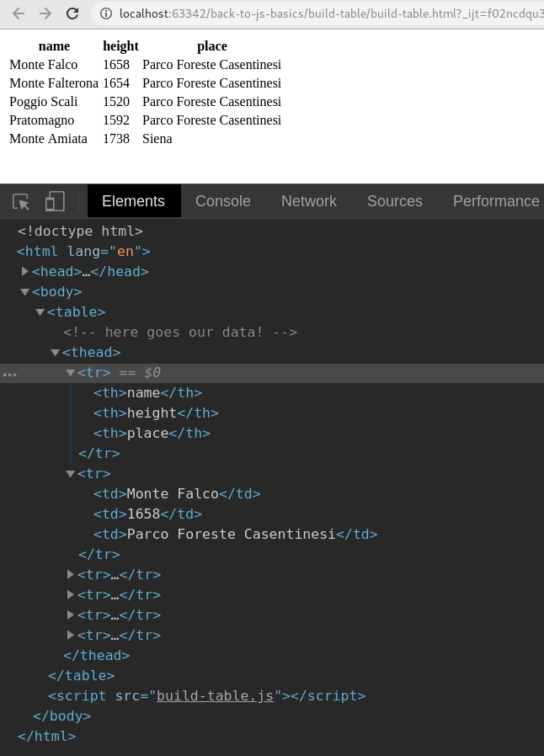Open the Network tab
This screenshot has width=544, height=756.
coord(309,201)
